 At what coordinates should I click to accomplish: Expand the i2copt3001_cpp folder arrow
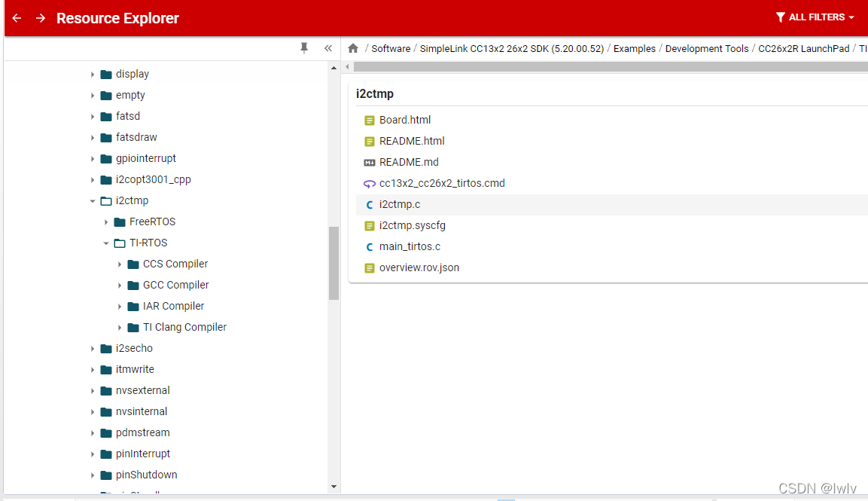click(x=93, y=179)
